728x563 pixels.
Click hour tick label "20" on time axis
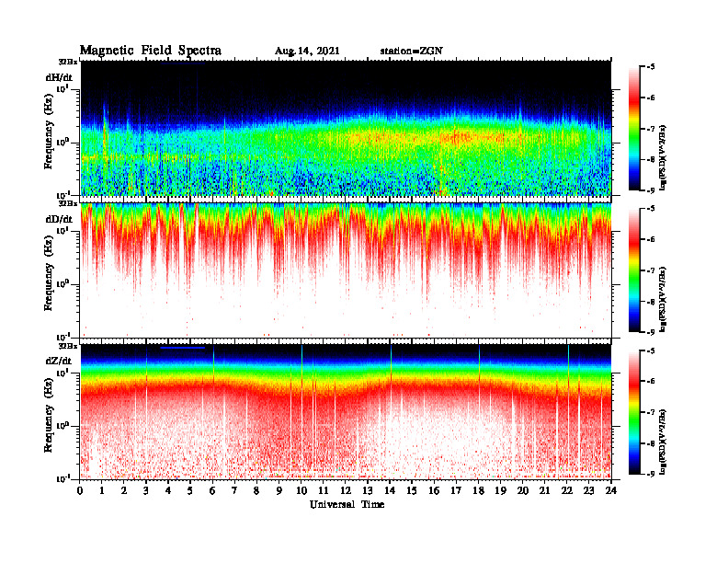[x=522, y=491]
